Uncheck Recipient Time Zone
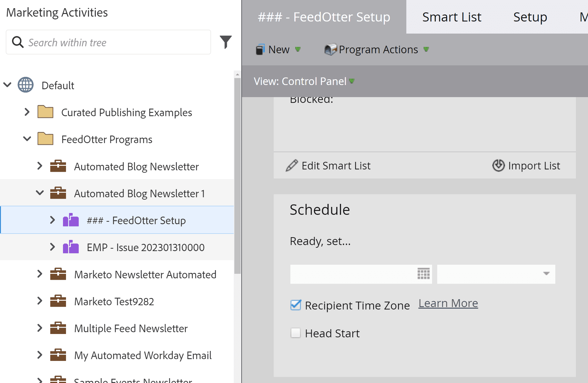 click(296, 305)
